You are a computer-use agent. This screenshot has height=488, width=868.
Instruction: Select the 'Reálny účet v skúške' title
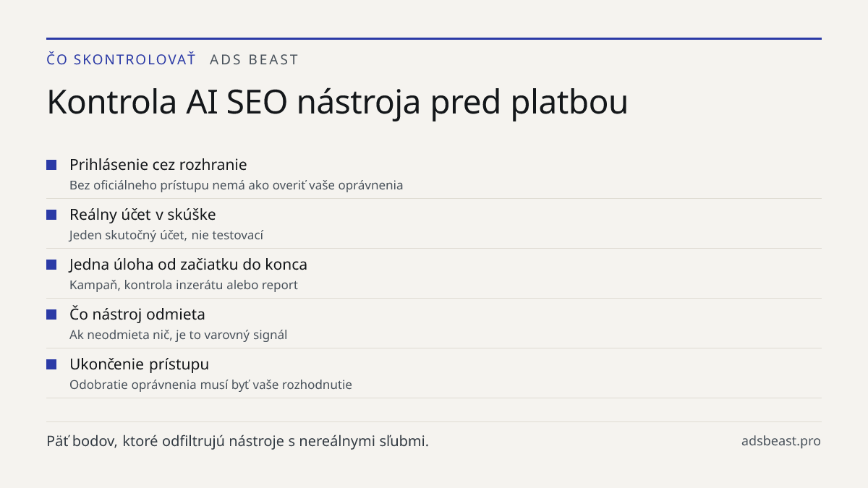pos(142,215)
